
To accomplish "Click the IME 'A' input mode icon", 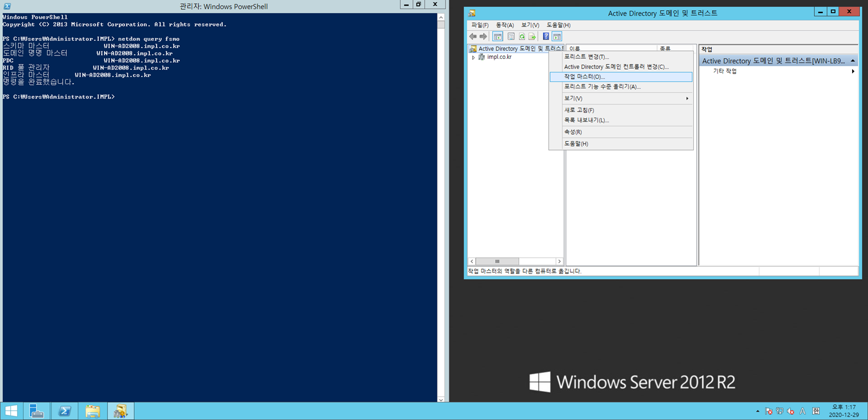I will coord(802,412).
